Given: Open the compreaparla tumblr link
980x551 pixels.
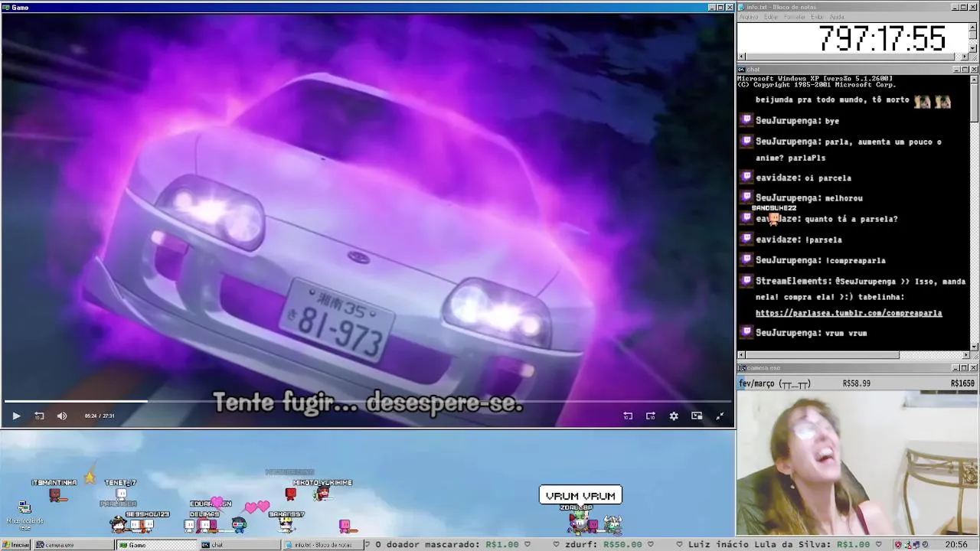Looking at the screenshot, I should click(x=848, y=313).
